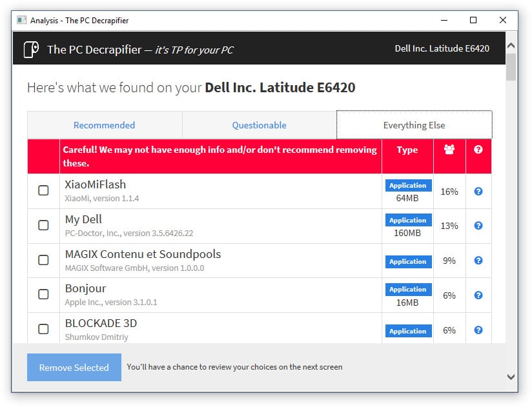Click the red 'Careful!' warning header text
The image size is (532, 407).
click(220, 157)
